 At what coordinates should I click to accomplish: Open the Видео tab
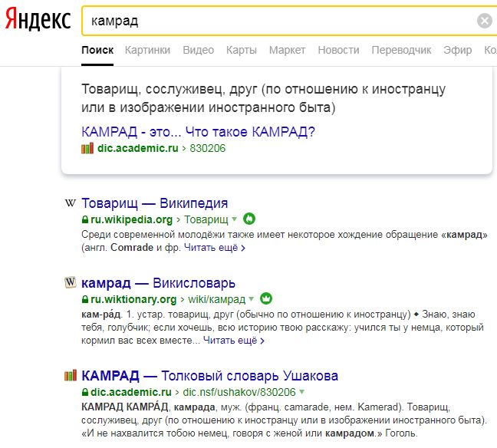click(x=199, y=50)
